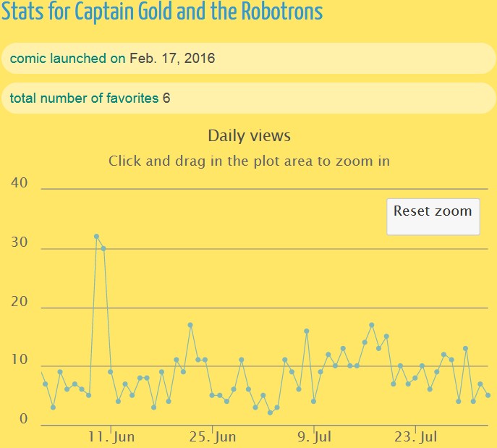This screenshot has width=497, height=448.
Task: Click the Stats for Captain Gold heading
Action: click(x=162, y=12)
